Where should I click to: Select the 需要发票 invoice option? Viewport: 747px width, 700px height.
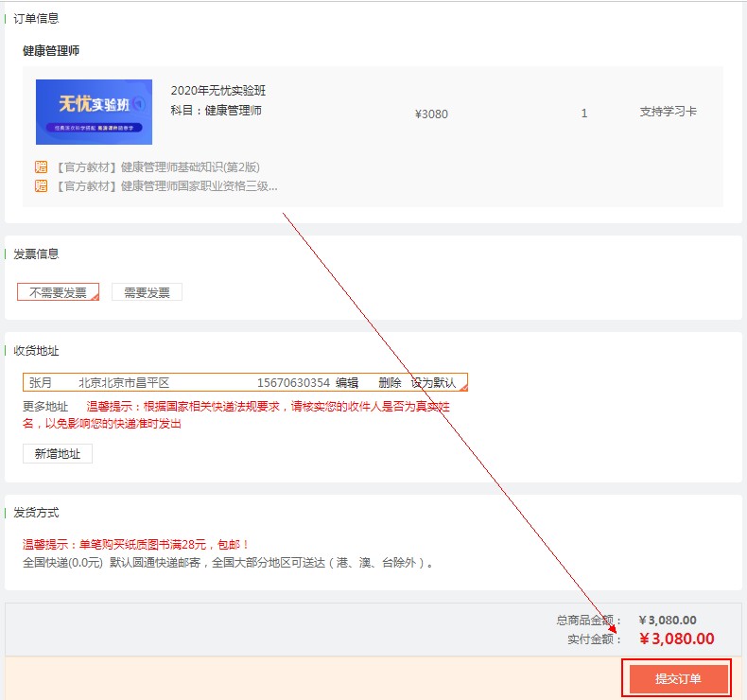[x=147, y=292]
